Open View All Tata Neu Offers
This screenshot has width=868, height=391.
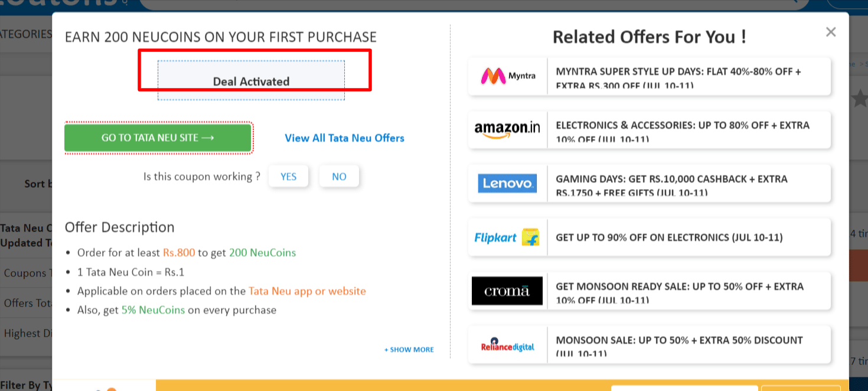pos(344,138)
